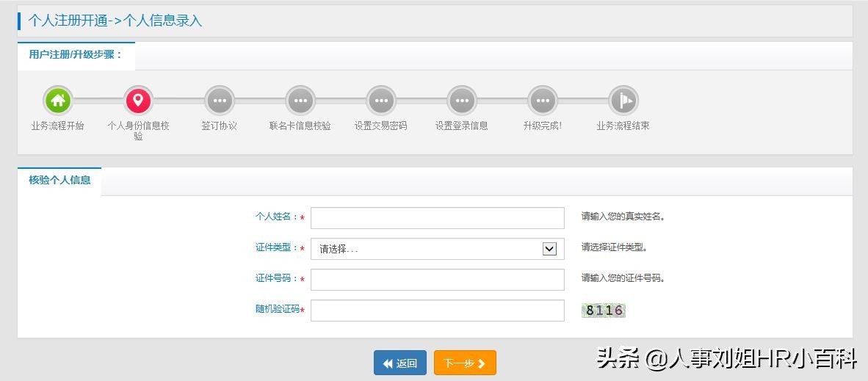Click the 个人姓名 field label
The height and width of the screenshot is (381, 868).
pos(276,217)
